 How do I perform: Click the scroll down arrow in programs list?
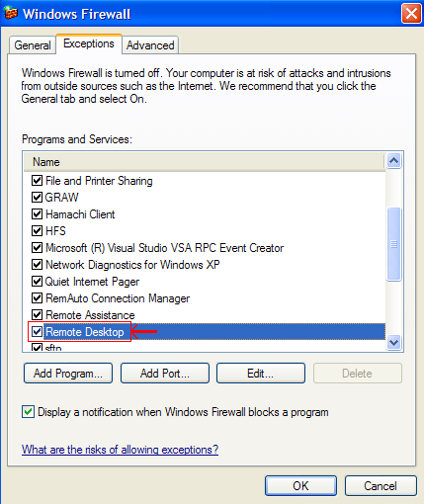[393, 342]
